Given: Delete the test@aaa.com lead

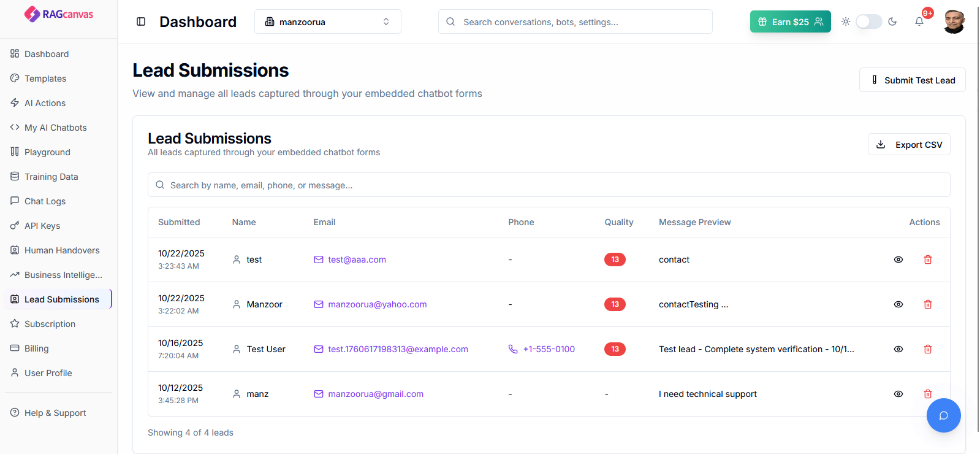Looking at the screenshot, I should click(928, 260).
